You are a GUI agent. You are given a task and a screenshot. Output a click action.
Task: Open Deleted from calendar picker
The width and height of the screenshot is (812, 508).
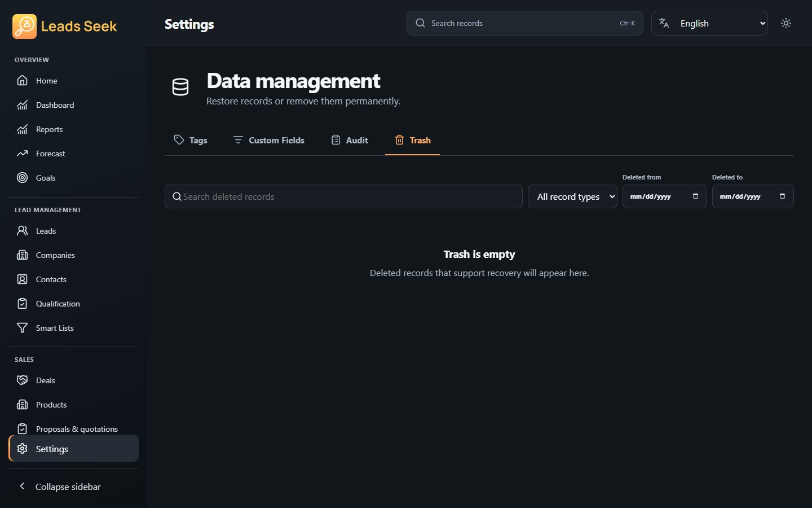(x=695, y=196)
